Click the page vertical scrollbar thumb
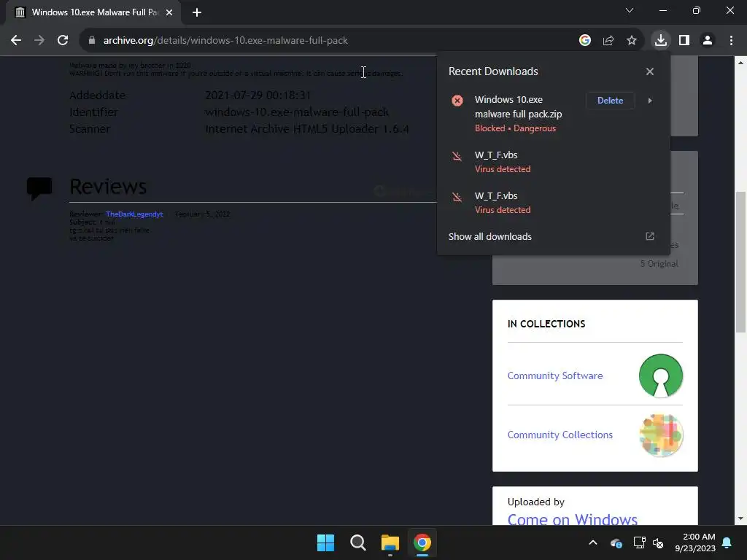Image resolution: width=747 pixels, height=560 pixels. [741, 262]
